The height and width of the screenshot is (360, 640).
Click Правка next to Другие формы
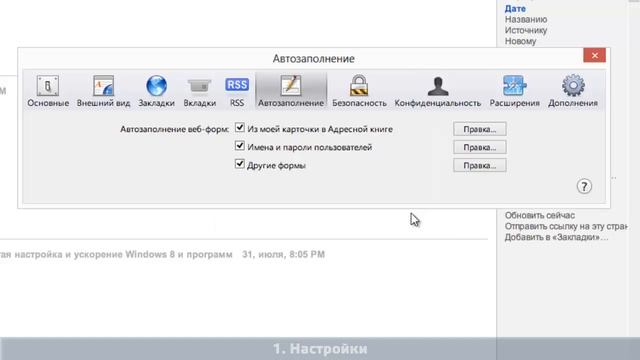click(x=480, y=165)
